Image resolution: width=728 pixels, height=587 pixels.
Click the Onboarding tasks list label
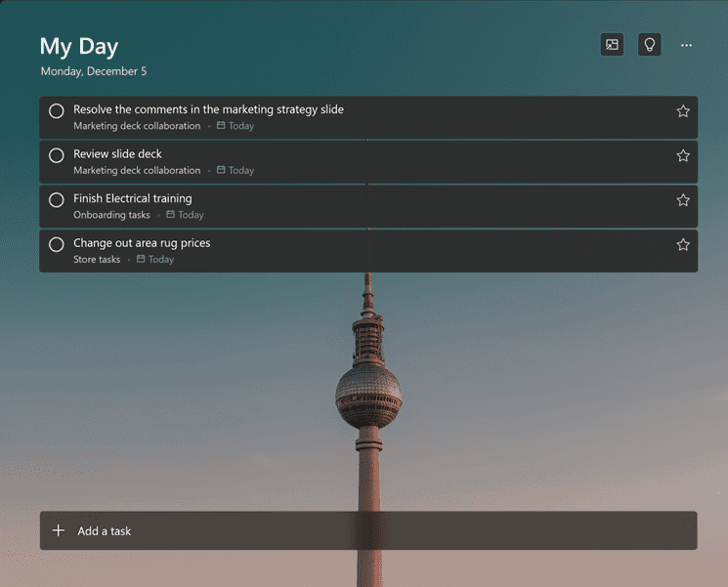pos(111,215)
